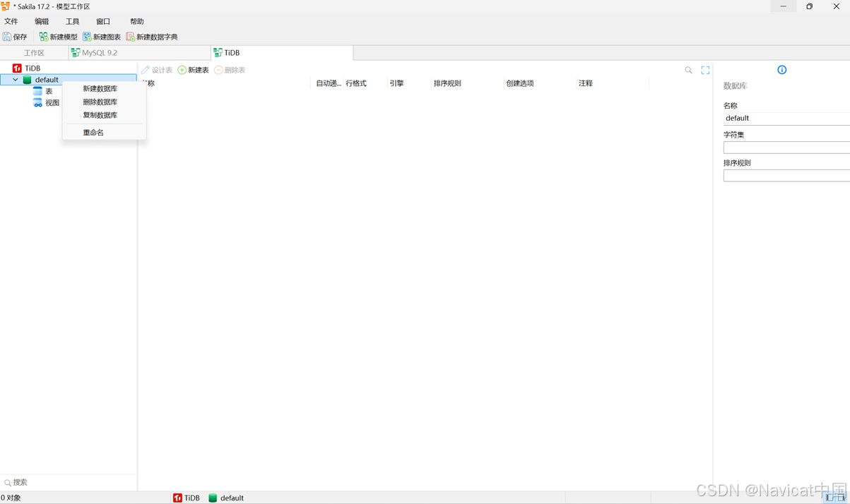This screenshot has height=504, width=850.
Task: Switch to the 工作区 tab
Action: pyautogui.click(x=34, y=53)
